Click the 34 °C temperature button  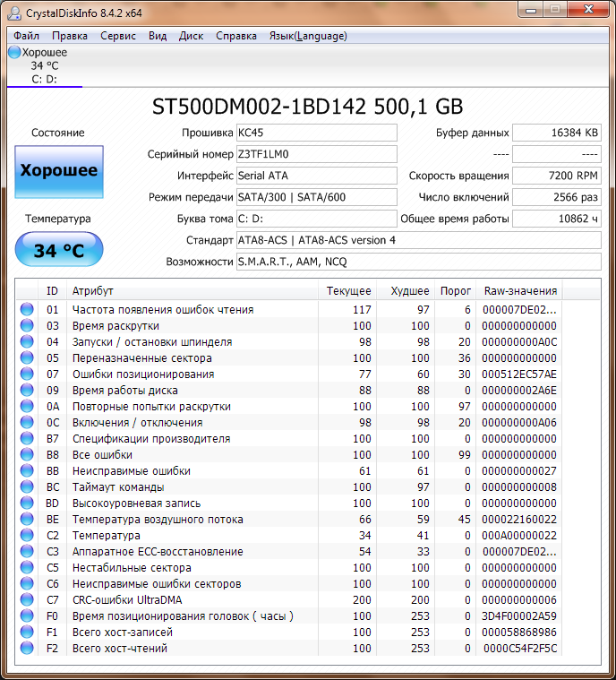pos(59,250)
